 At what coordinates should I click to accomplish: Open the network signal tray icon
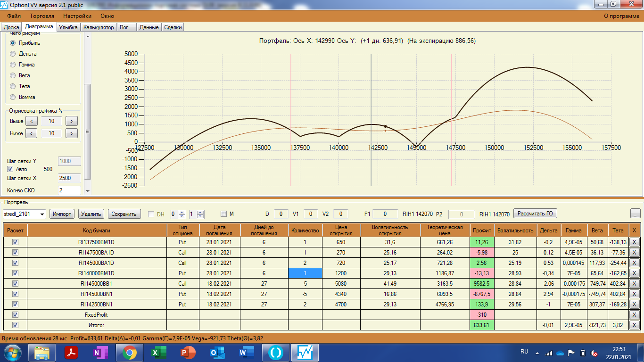548,353
